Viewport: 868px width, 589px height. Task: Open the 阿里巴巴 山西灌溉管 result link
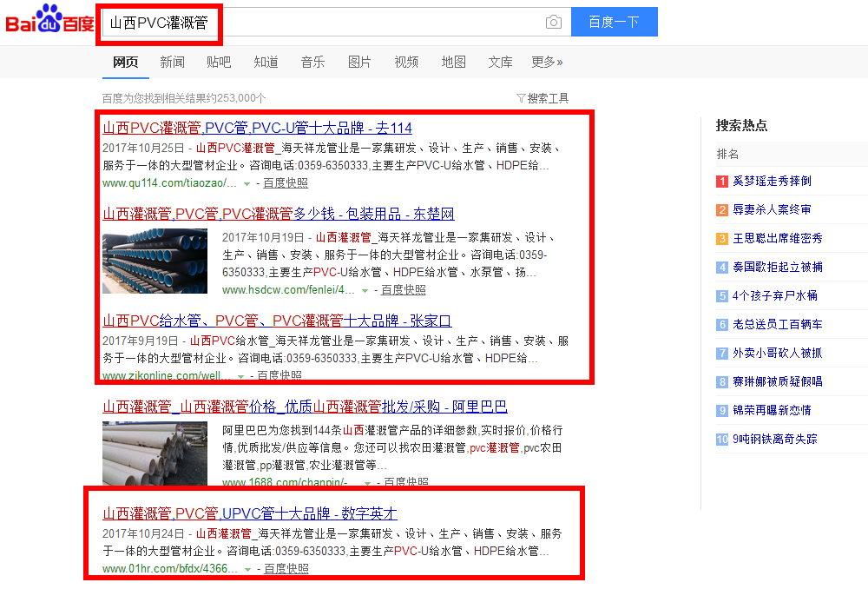[305, 407]
